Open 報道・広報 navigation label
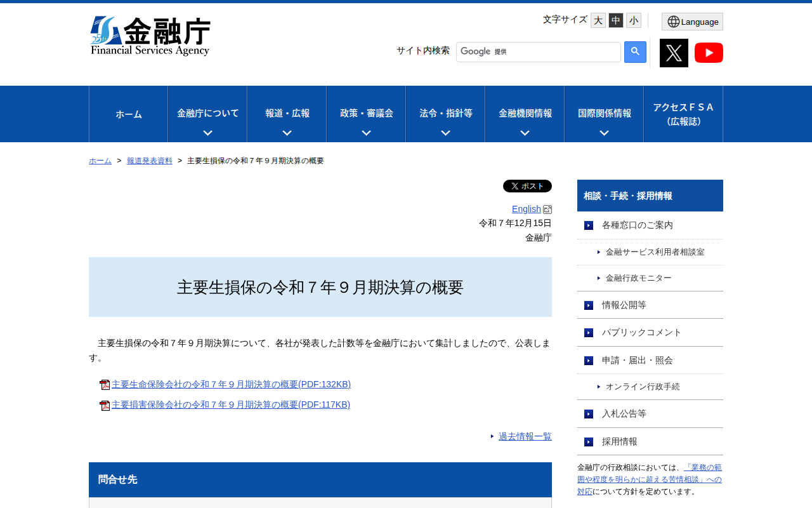The width and height of the screenshot is (812, 508). (287, 113)
